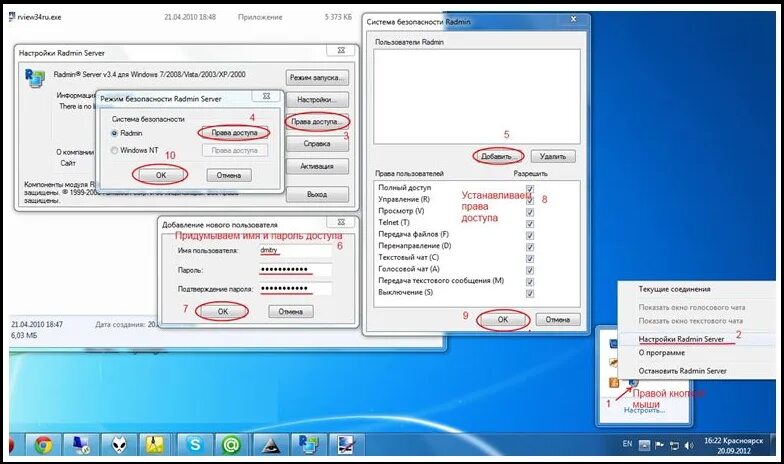
Task: Click the empty Пользователи Radmin list box
Action: 477,96
